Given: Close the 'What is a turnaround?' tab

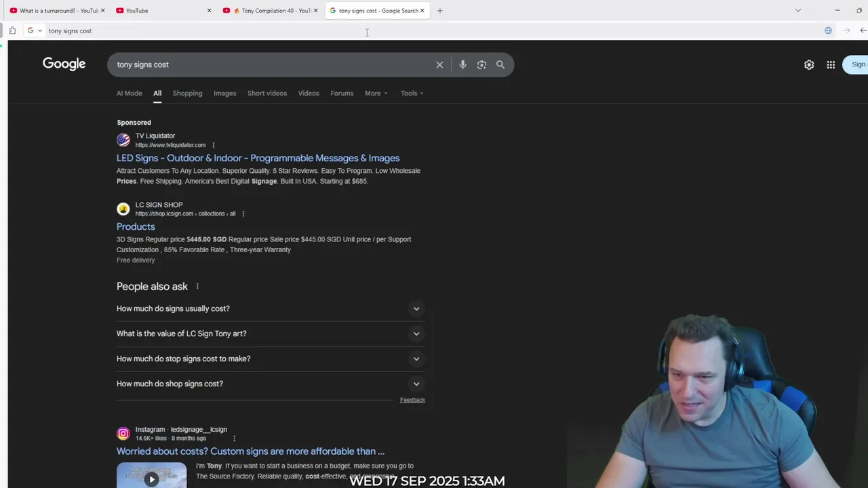Looking at the screenshot, I should pos(102,11).
